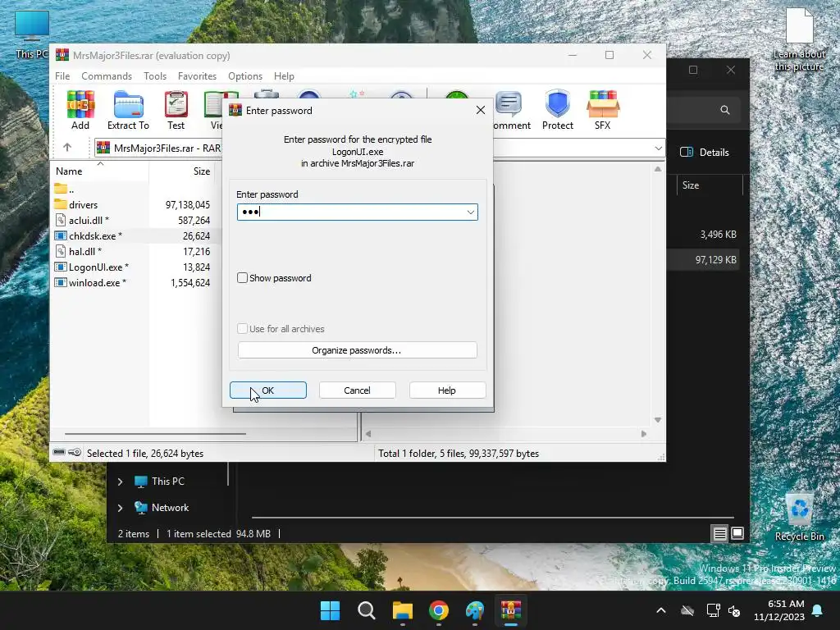Open the File menu
This screenshot has height=630, width=840.
(x=62, y=76)
